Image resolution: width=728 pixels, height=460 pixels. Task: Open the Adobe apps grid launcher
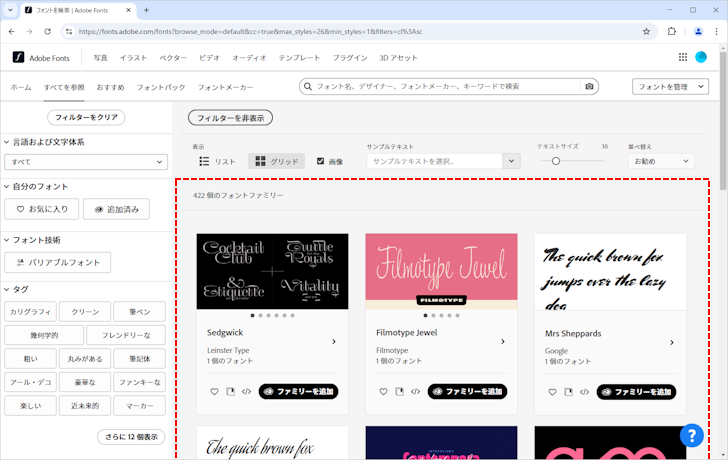(x=683, y=58)
